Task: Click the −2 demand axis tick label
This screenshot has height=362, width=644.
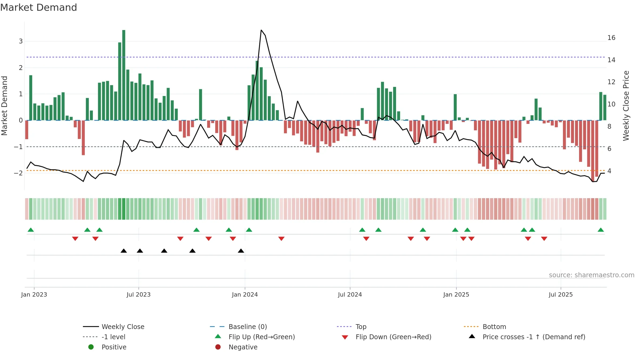Action: coord(18,173)
